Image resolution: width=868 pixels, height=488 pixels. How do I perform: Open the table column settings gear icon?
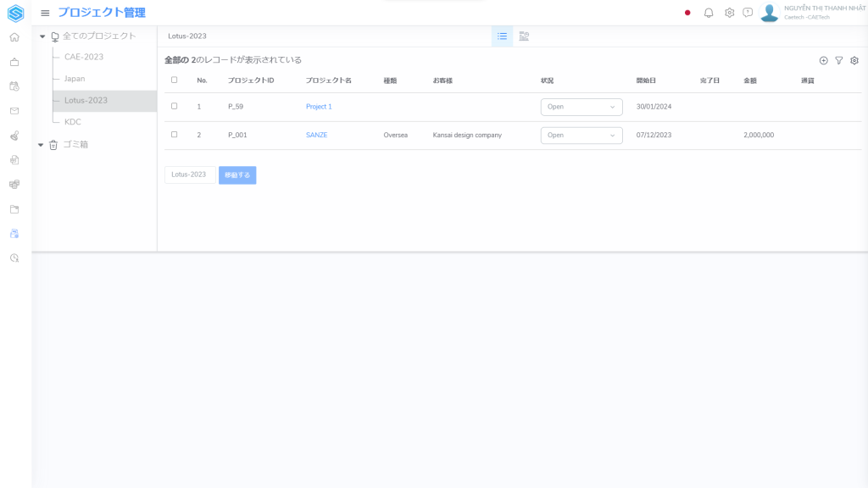pyautogui.click(x=854, y=60)
